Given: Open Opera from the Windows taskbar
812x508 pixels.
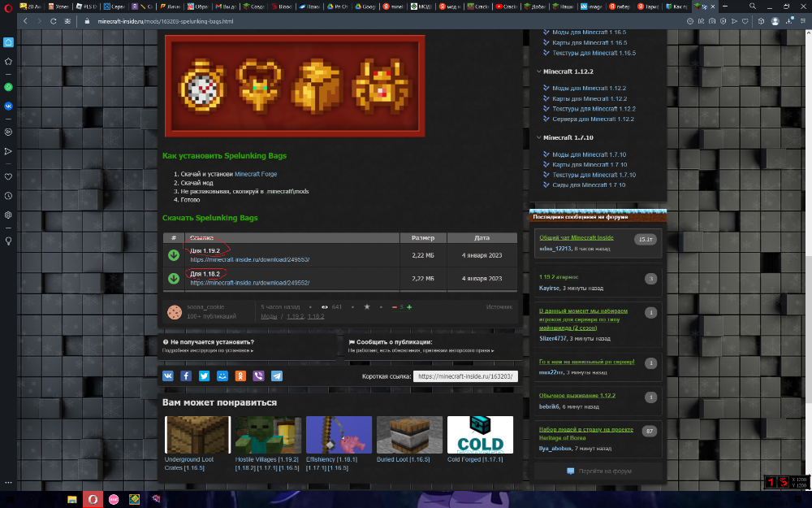Looking at the screenshot, I should point(93,500).
